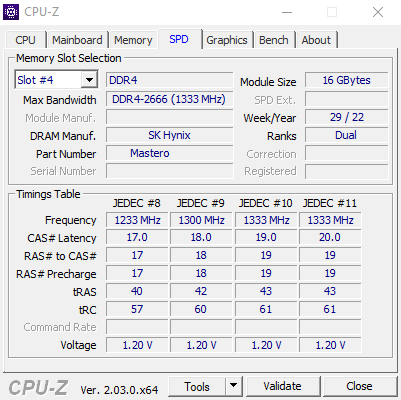
Task: Open the About tab
Action: [x=316, y=40]
